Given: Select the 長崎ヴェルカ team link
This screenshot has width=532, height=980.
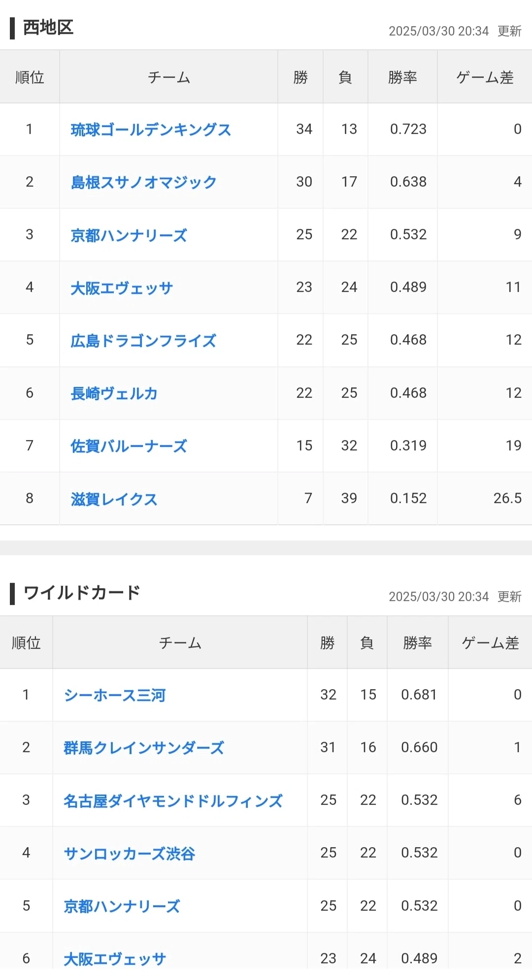Looking at the screenshot, I should pyautogui.click(x=114, y=393).
